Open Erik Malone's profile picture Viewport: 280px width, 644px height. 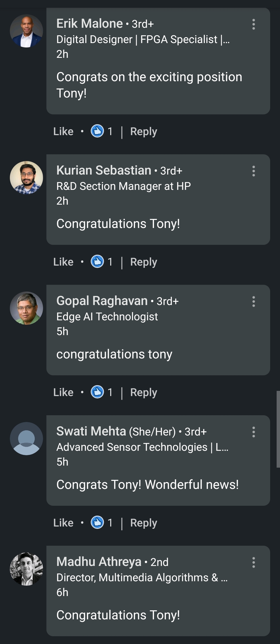click(x=26, y=31)
